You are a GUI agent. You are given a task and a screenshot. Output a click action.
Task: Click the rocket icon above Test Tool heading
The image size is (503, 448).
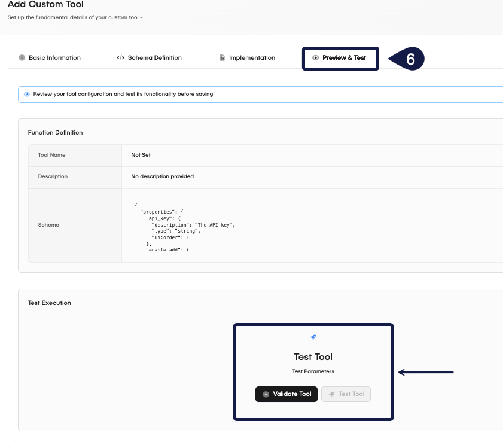tap(313, 337)
